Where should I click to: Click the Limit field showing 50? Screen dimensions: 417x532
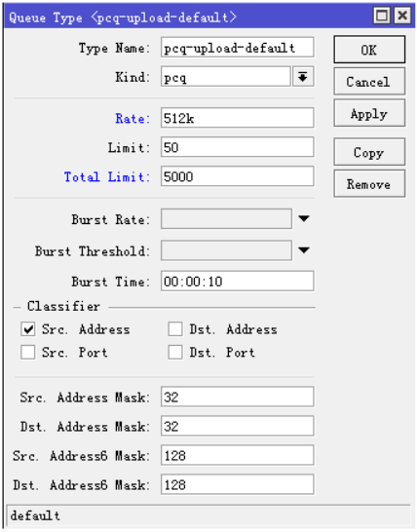point(237,147)
